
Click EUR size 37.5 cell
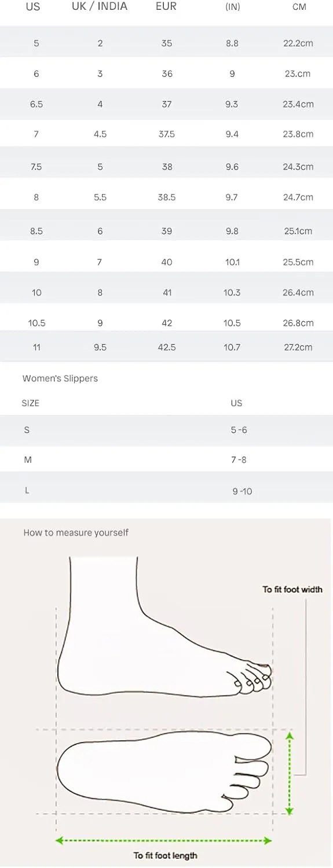pyautogui.click(x=167, y=134)
